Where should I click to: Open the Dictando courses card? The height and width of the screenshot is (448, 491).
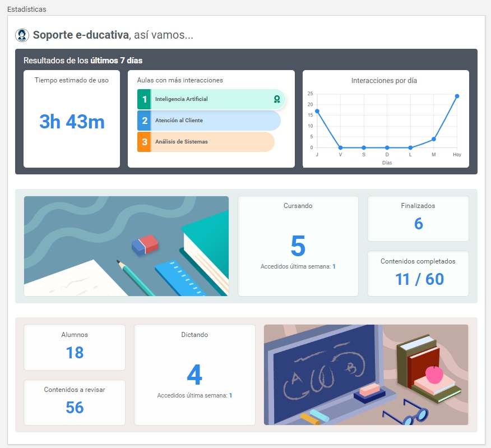(194, 375)
